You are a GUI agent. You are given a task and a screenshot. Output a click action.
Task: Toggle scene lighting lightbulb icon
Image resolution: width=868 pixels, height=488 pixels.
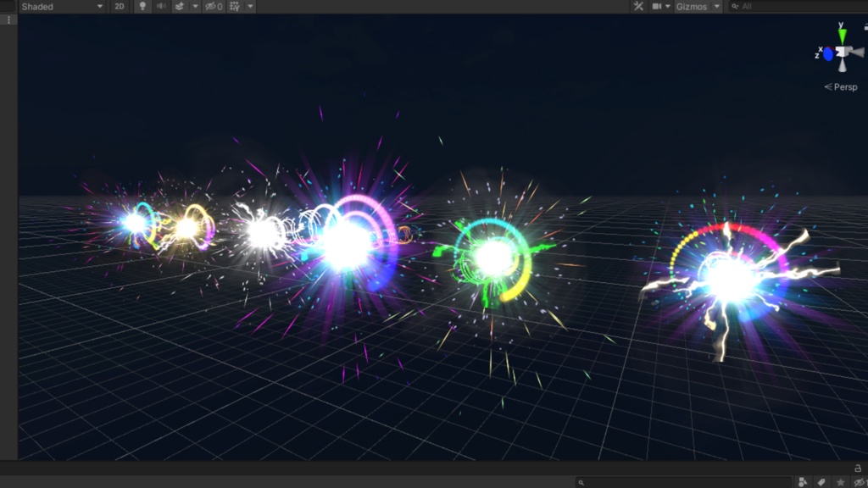pos(142,6)
